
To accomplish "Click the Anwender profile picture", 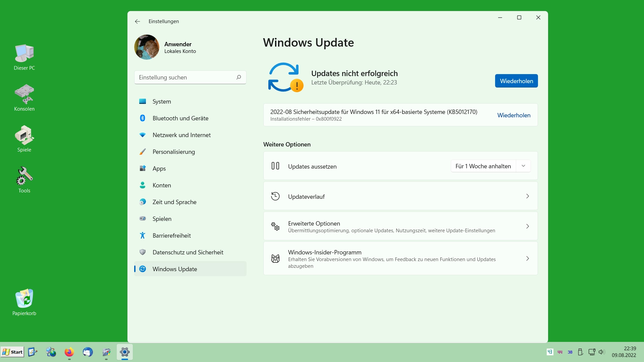I will coord(147,47).
